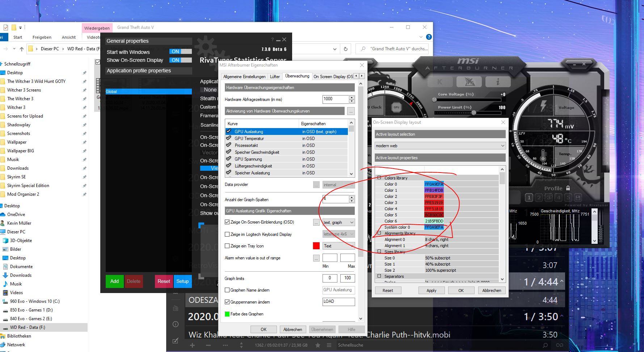This screenshot has height=352, width=644.
Task: Toggle Start with Windows switch in RivaTuner
Action: (x=181, y=51)
